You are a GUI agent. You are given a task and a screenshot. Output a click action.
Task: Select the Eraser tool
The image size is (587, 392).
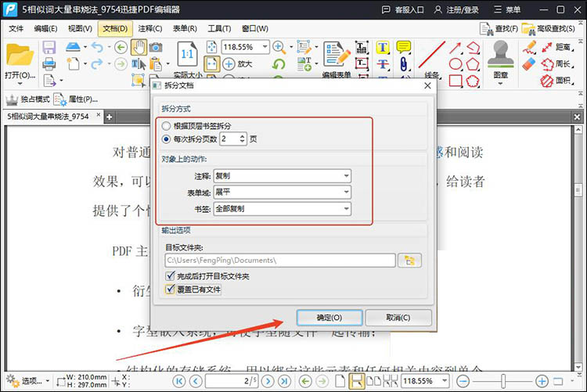point(528,64)
